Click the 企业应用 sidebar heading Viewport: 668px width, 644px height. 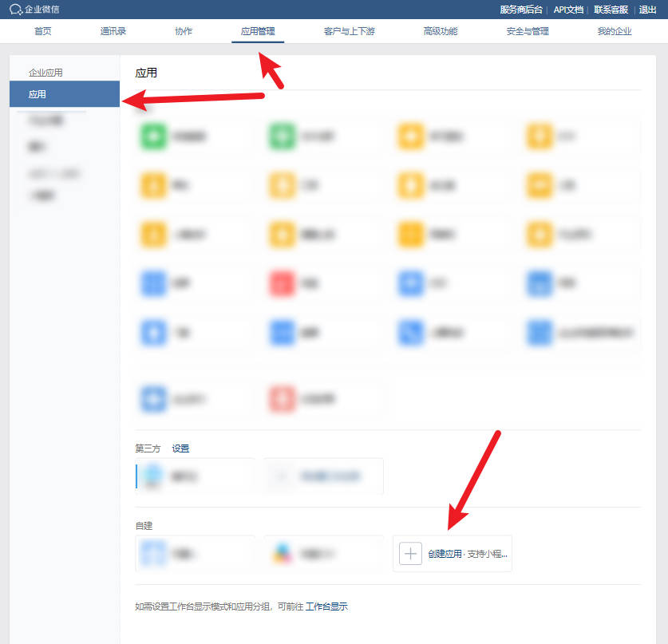[45, 73]
